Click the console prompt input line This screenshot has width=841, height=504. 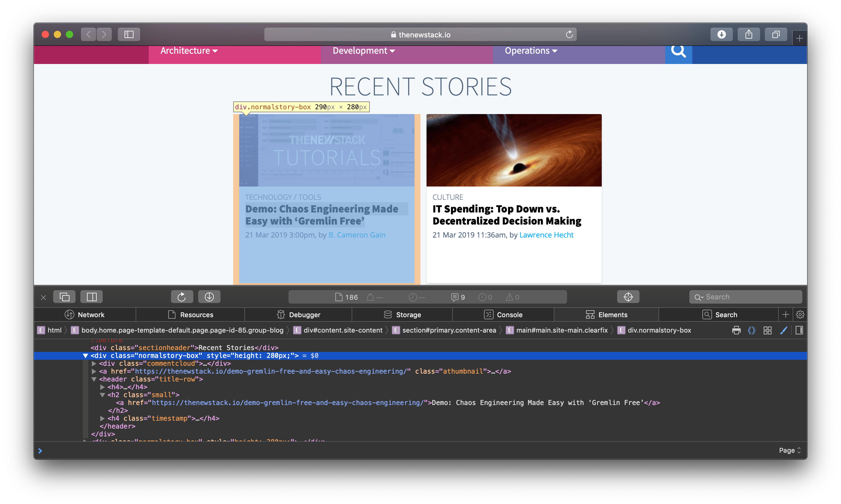coord(404,450)
